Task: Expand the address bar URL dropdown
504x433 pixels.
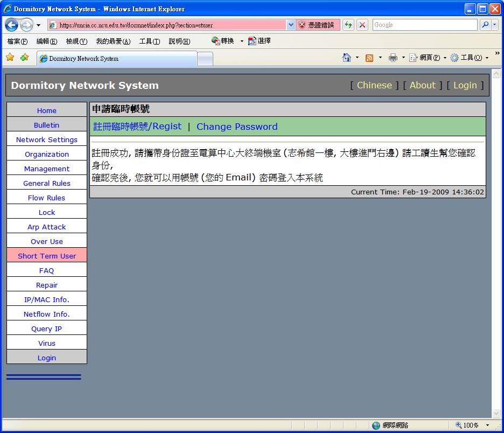Action: (x=291, y=25)
